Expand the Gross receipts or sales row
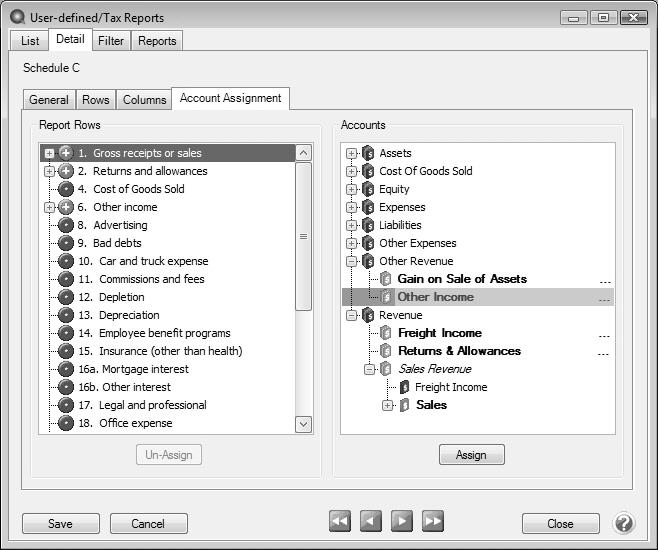Viewport: 658px width, 550px height. [x=49, y=153]
